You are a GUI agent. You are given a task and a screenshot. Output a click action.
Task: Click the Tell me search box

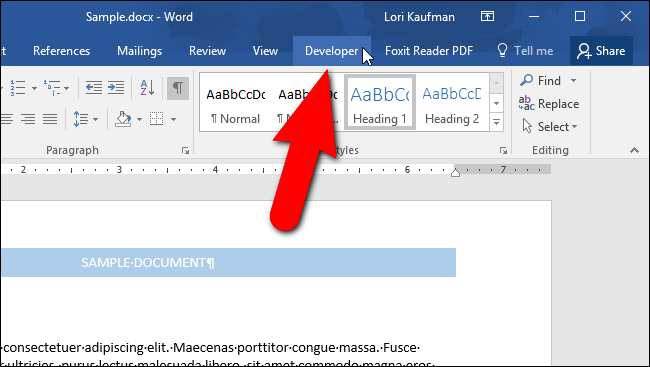(526, 51)
